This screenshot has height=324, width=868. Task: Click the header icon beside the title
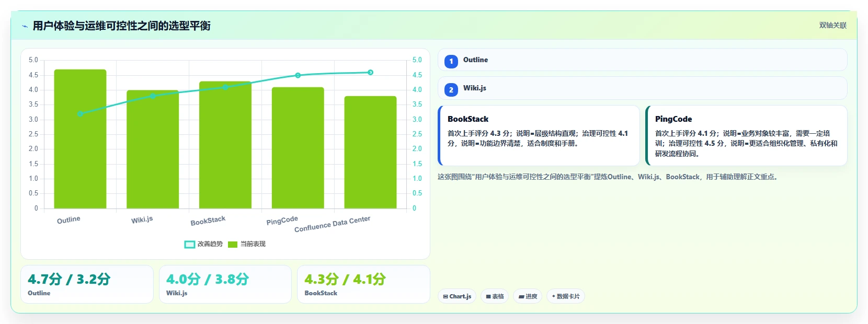tap(25, 26)
